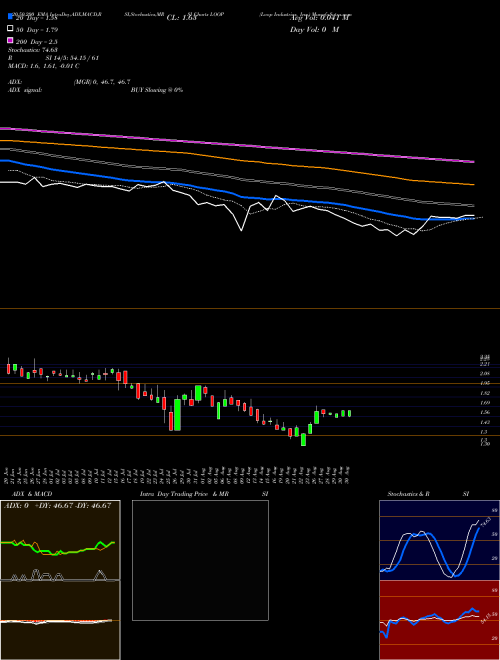Click the 1.56 price axis label
Viewport: 500px width, 660px height.
(485, 412)
